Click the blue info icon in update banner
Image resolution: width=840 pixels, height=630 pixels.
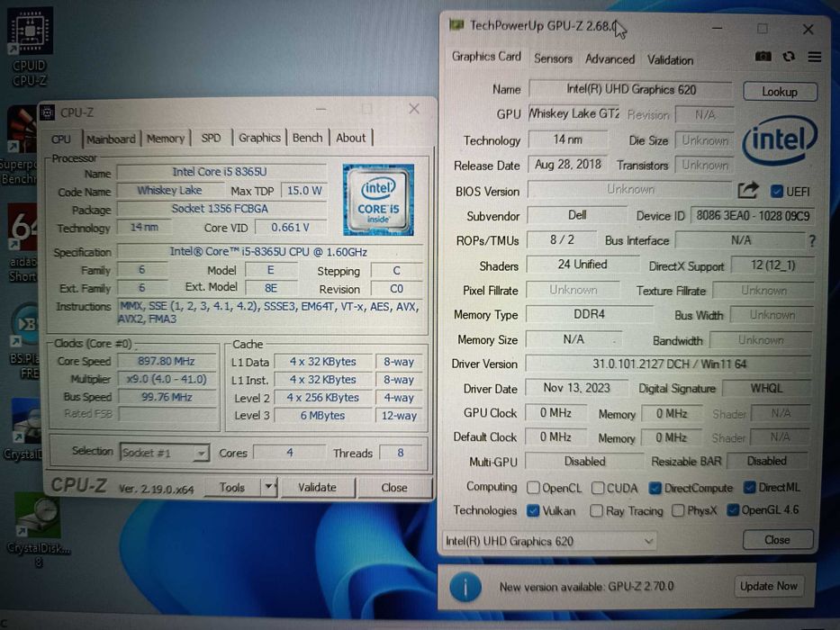point(465,587)
